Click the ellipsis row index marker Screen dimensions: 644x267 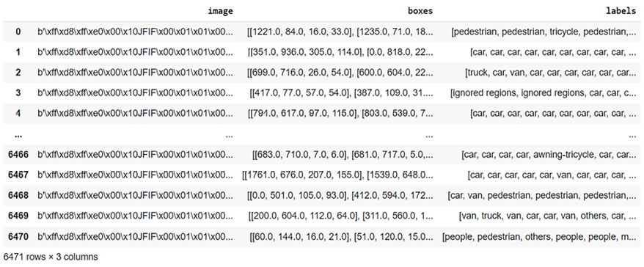(x=18, y=135)
